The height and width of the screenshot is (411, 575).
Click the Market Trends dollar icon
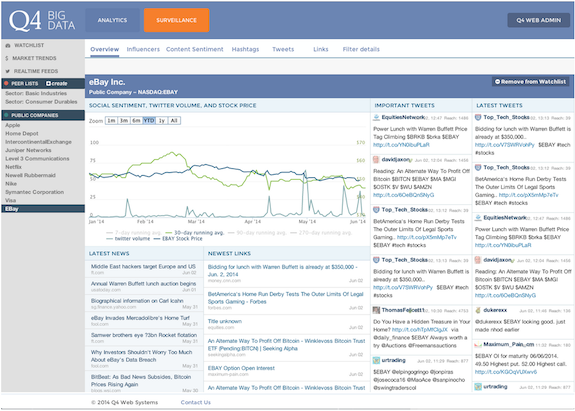coord(7,58)
